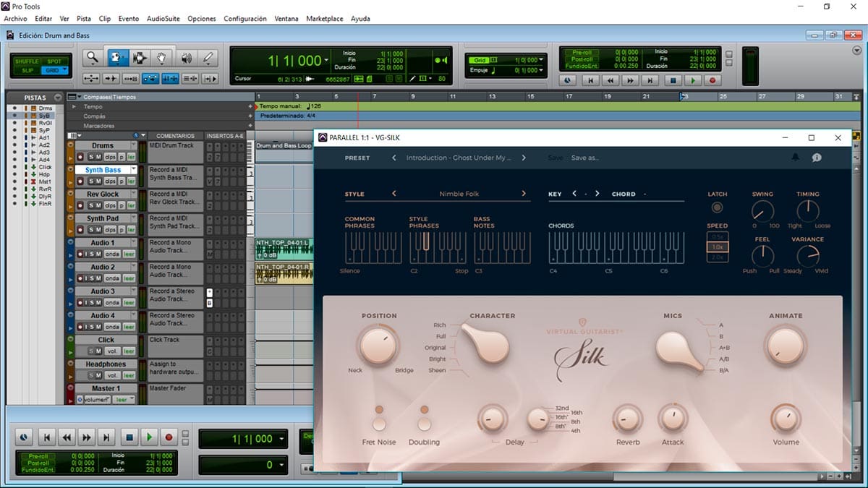The height and width of the screenshot is (488, 868).
Task: Click the top toolbar Rewind transport button
Action: pos(610,81)
